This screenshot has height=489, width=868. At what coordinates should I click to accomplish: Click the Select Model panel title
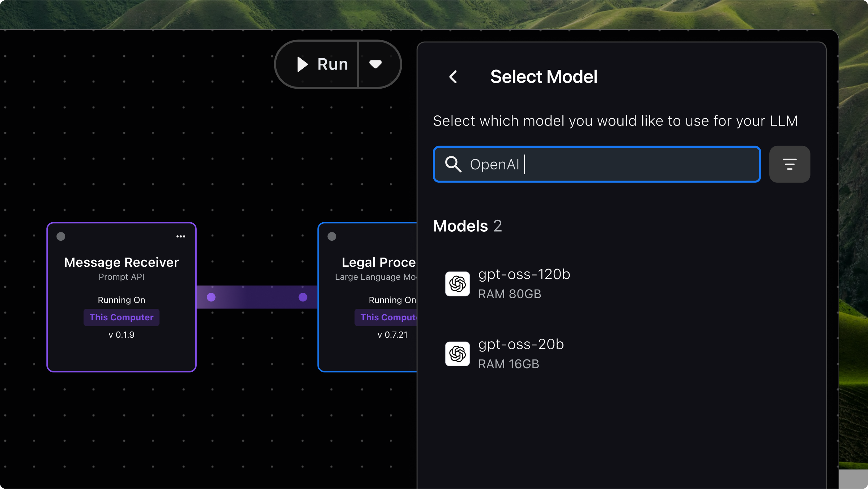(544, 77)
